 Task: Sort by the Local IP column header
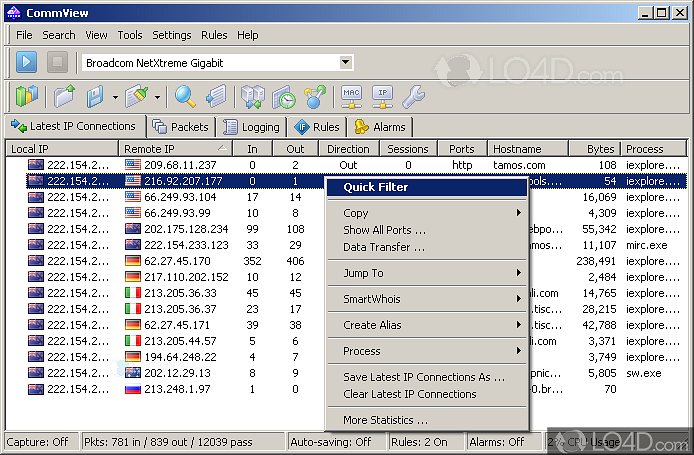[62, 149]
